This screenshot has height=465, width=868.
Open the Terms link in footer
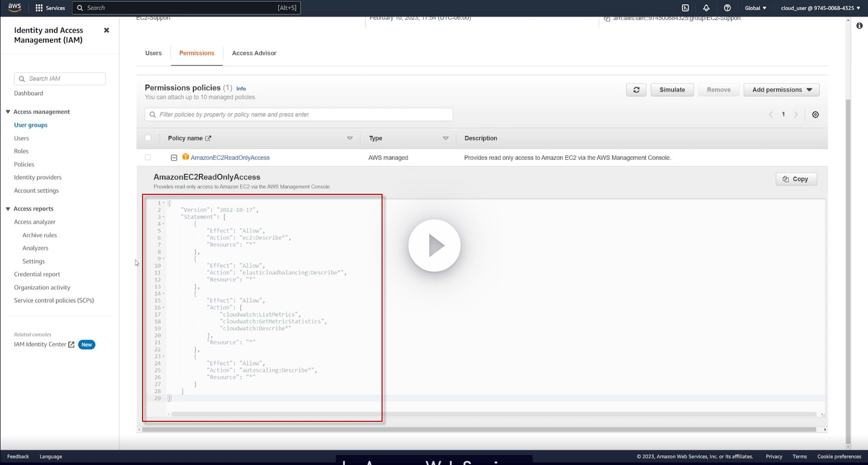click(800, 456)
